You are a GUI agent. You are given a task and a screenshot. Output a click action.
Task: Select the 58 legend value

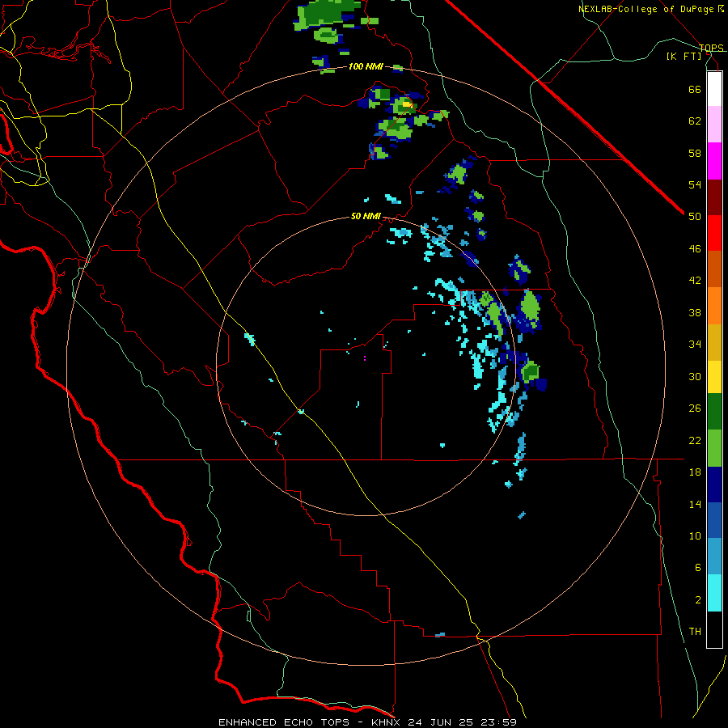click(695, 153)
